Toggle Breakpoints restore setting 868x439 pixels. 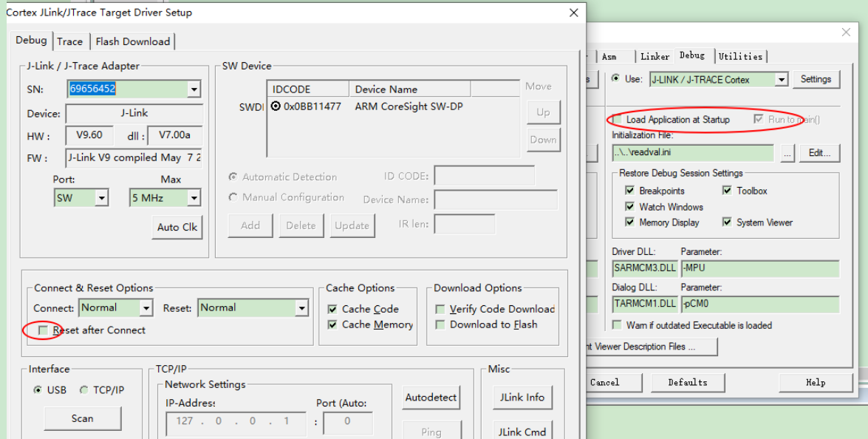629,191
